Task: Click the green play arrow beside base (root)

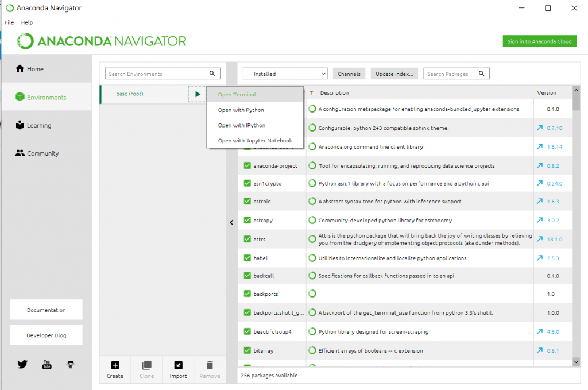Action: 198,94
